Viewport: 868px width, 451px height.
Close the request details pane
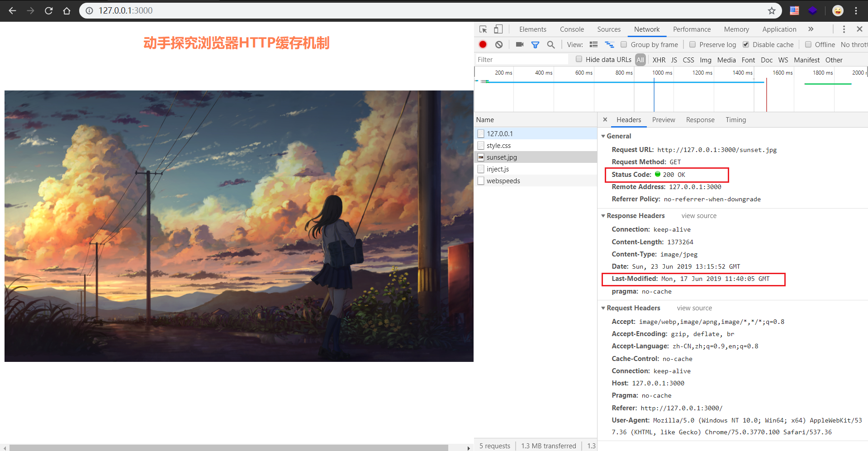click(x=605, y=120)
